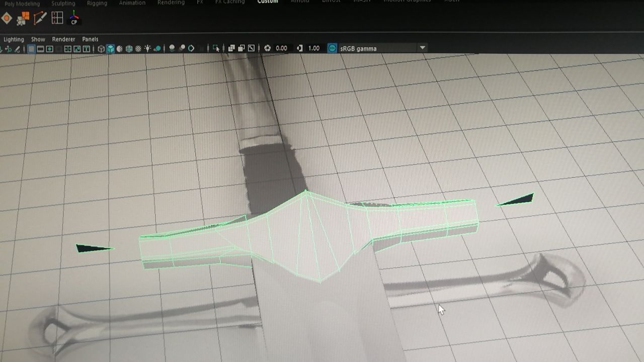Open the Show panel menu
The image size is (644, 362).
38,39
